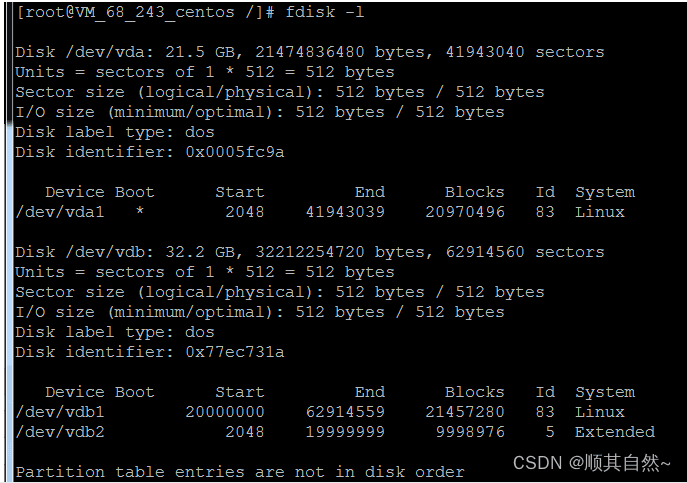Click disk identifier 0x0005fc9a

point(235,152)
